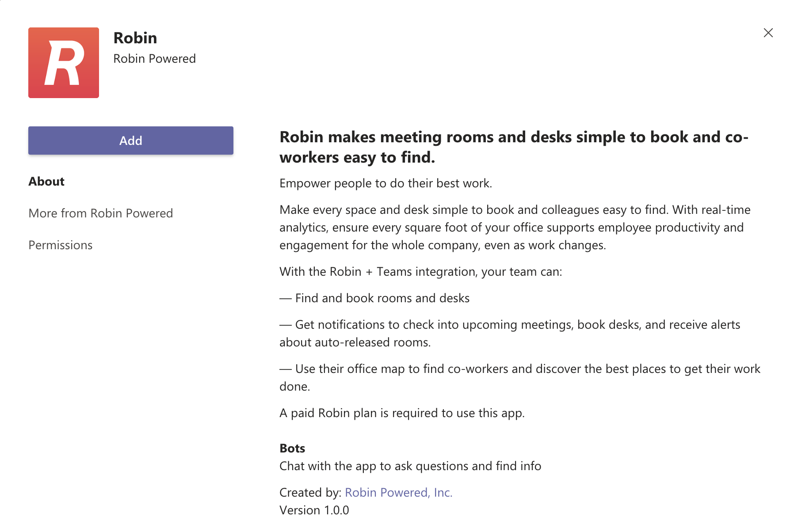Viewport: 794px width, 532px height.
Task: Click the Robin app title text
Action: 135,38
